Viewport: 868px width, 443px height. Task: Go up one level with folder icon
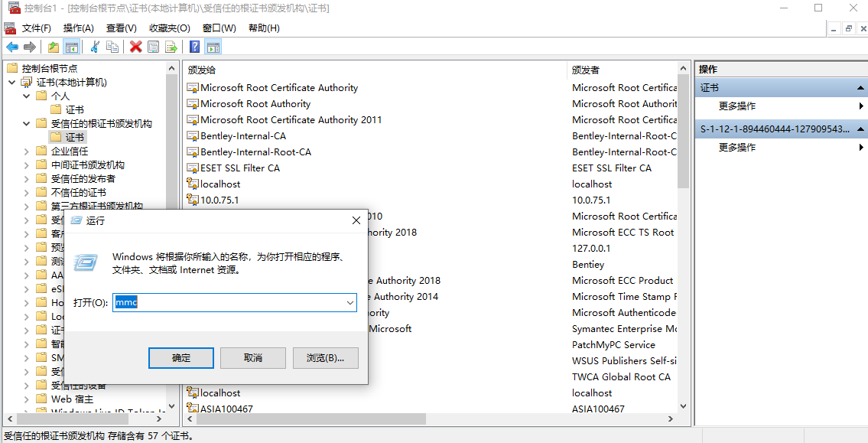[x=53, y=47]
